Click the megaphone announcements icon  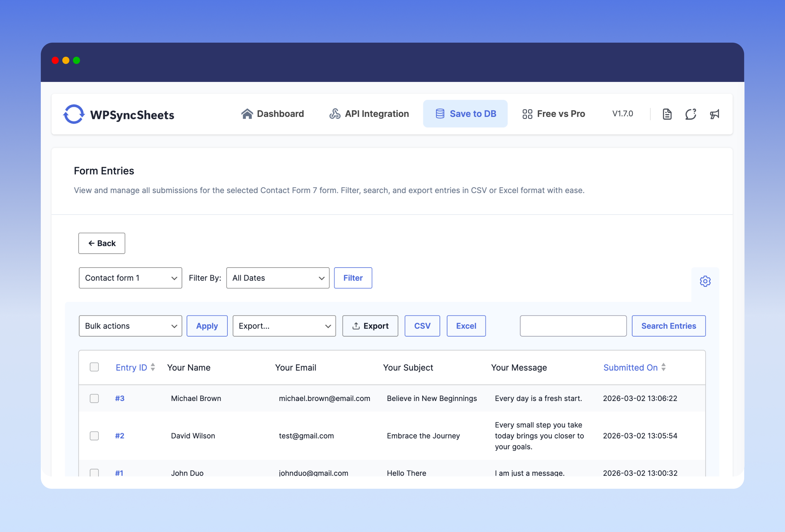click(x=714, y=114)
